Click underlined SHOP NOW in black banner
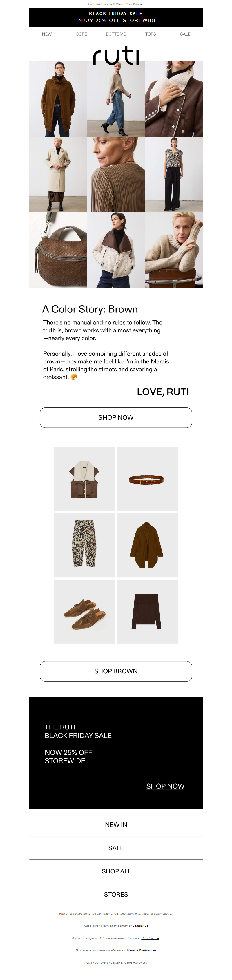The width and height of the screenshot is (232, 980). point(165,786)
